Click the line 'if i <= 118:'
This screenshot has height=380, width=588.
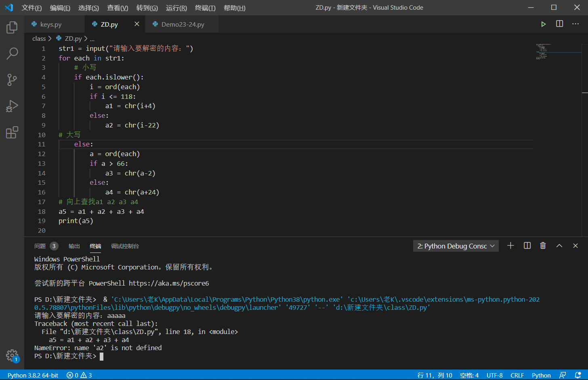(x=113, y=96)
